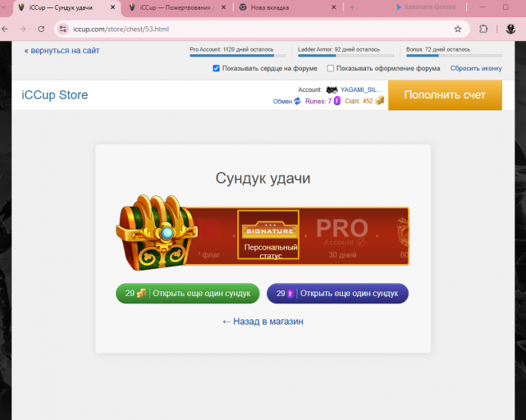The height and width of the screenshot is (420, 526).
Task: Click Bonus: 72 дней осталось text
Action: click(x=438, y=49)
